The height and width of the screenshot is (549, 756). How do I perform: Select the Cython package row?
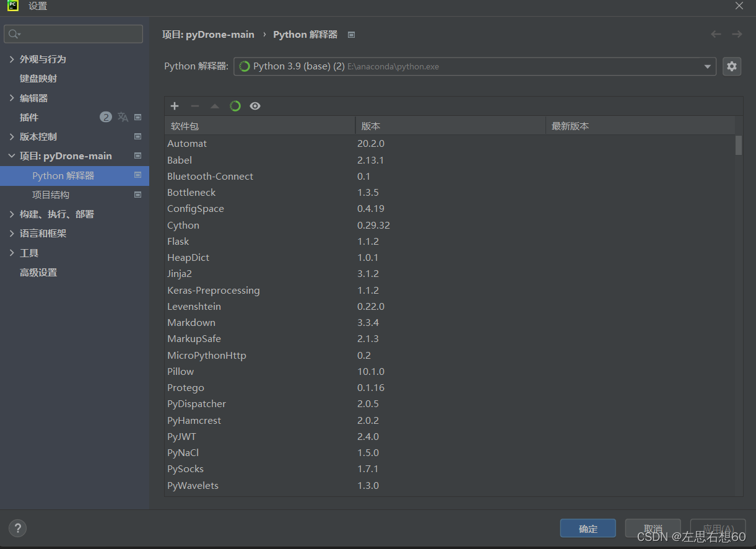pos(450,225)
